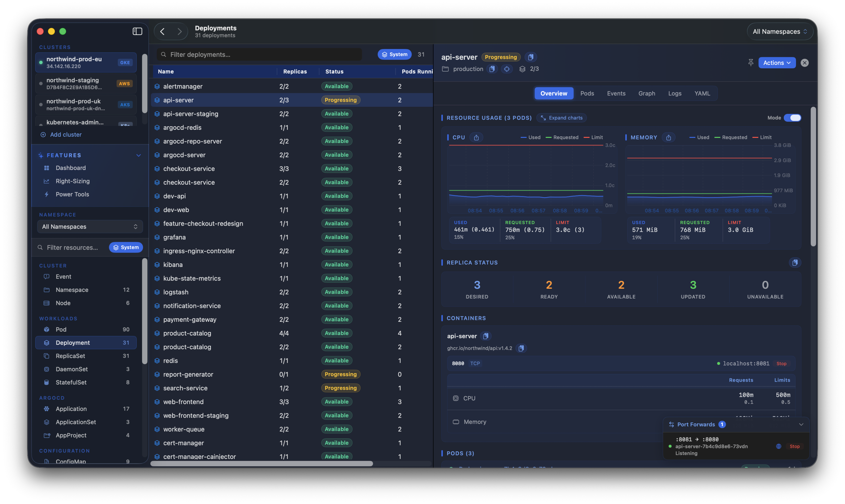Toggle System filter in sidebar resources
The height and width of the screenshot is (504, 845).
[x=126, y=247]
